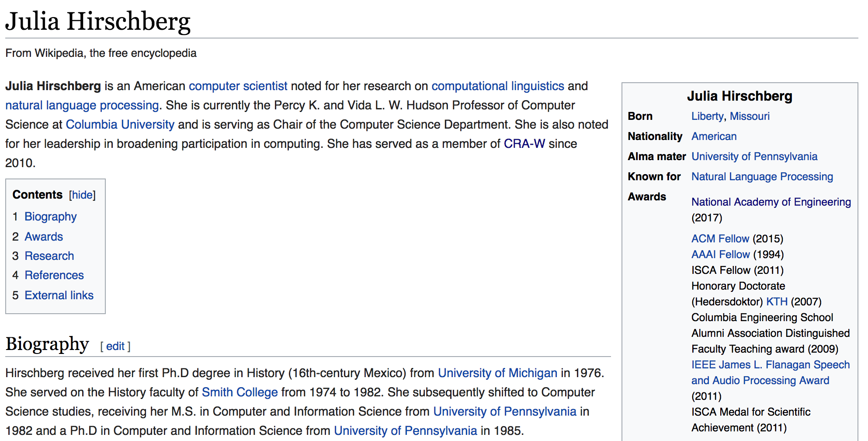Follow the ACM Fellow award link
The image size is (868, 441).
tap(720, 239)
